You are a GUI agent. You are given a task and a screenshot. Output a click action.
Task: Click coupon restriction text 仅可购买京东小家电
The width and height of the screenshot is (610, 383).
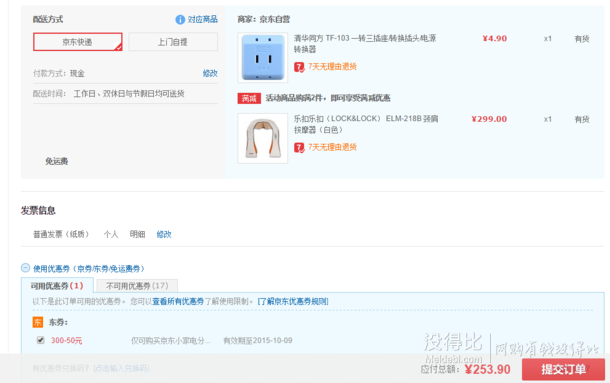coord(170,341)
